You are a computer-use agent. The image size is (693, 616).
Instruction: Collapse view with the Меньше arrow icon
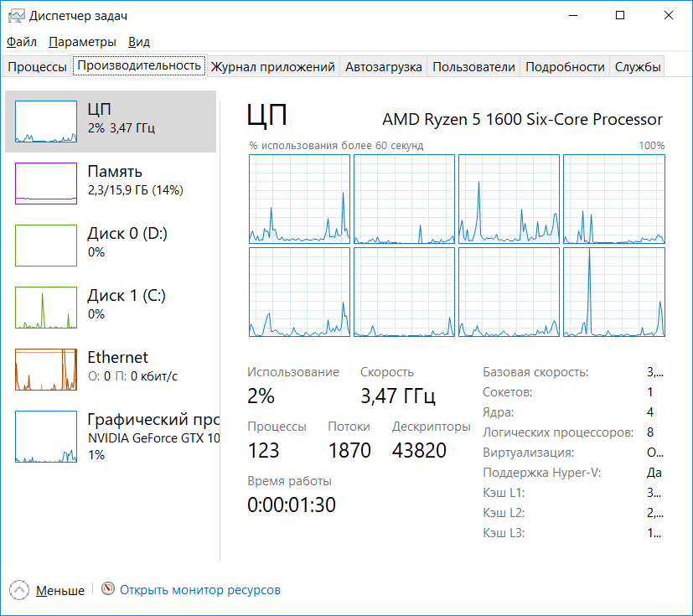(x=19, y=590)
